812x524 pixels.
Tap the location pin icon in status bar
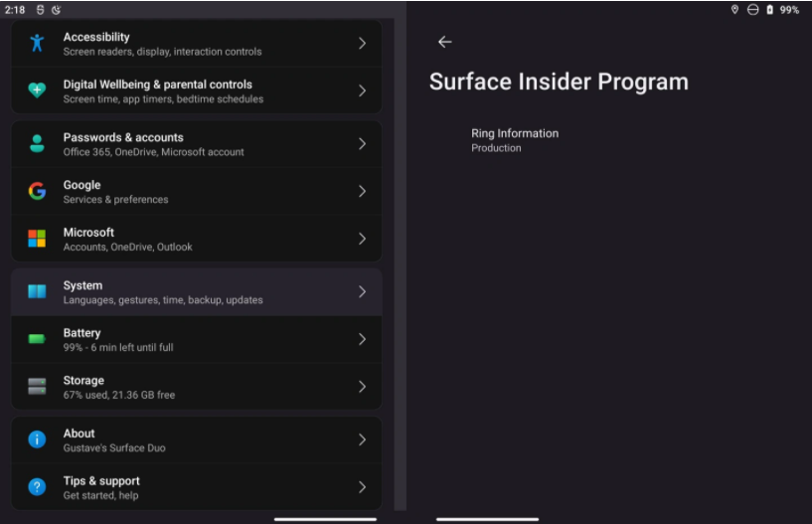(x=734, y=9)
